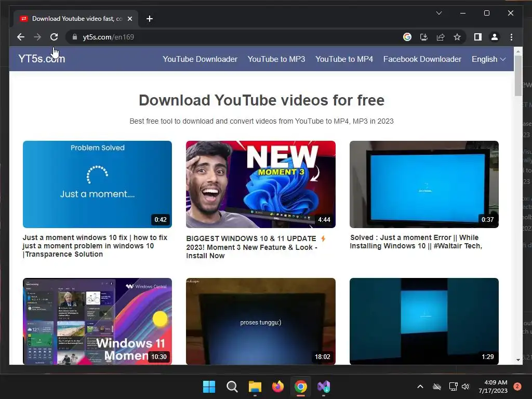Open the Windows 11 Moment 10:30 thumbnail
This screenshot has width=532, height=399.
click(97, 321)
